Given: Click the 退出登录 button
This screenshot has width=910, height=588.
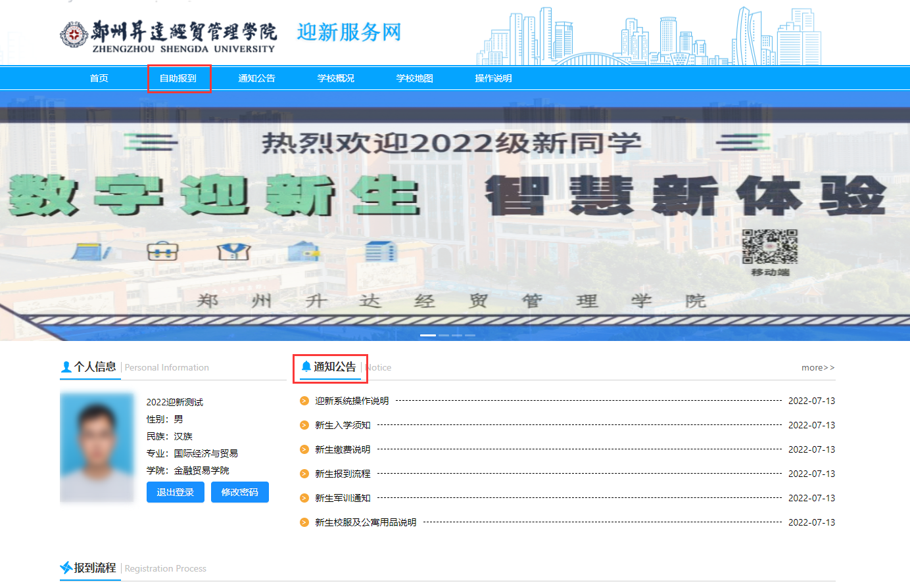Looking at the screenshot, I should pyautogui.click(x=176, y=492).
